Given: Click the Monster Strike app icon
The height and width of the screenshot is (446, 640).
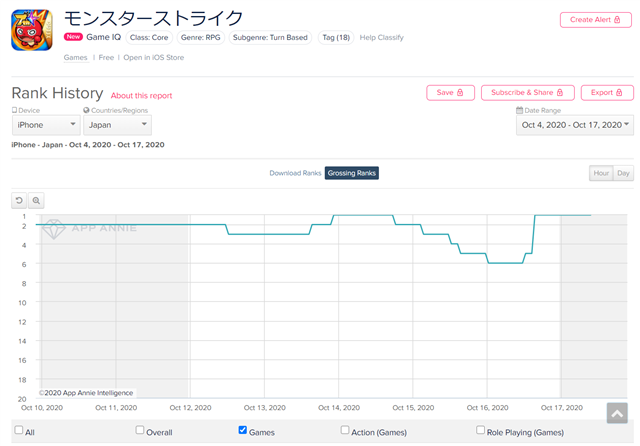Looking at the screenshot, I should [x=32, y=30].
